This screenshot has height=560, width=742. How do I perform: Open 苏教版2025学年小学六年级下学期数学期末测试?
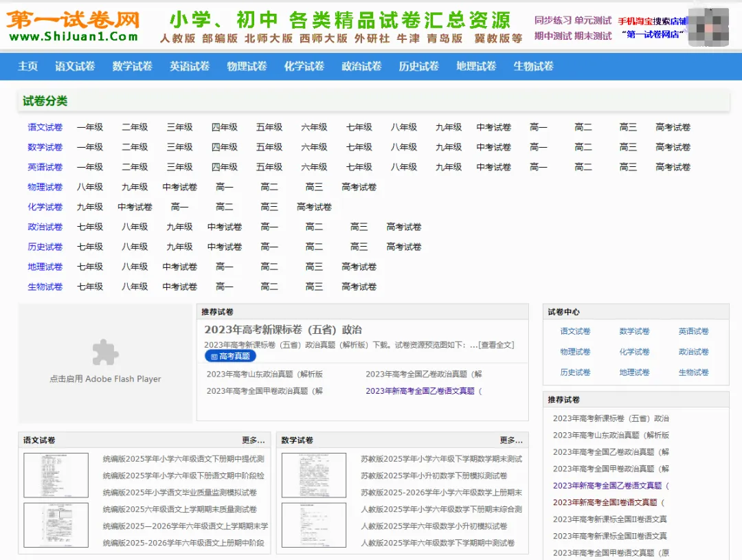(442, 459)
